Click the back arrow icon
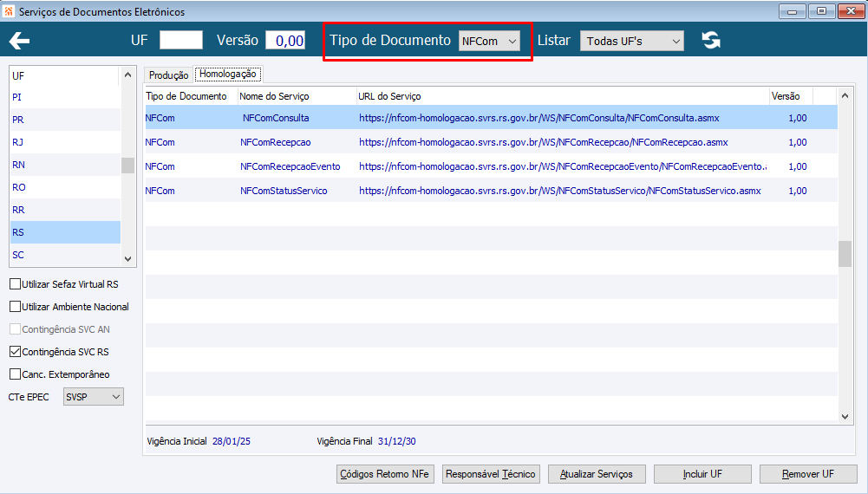This screenshot has height=494, width=868. [x=19, y=41]
